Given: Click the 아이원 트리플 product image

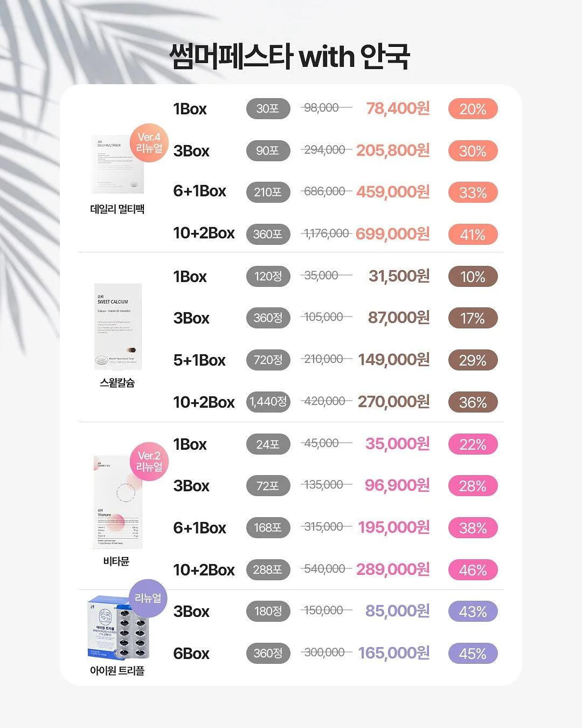Looking at the screenshot, I should [x=118, y=627].
